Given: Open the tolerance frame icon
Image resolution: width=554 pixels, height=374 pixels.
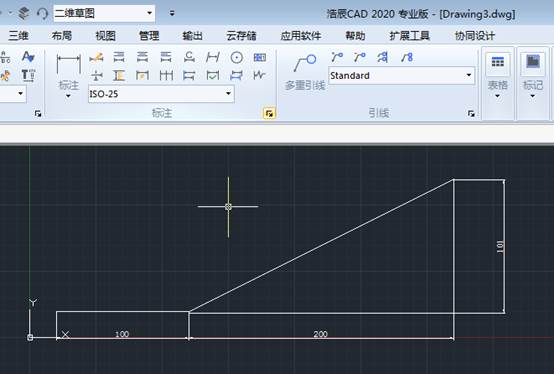Looking at the screenshot, I should tap(260, 57).
